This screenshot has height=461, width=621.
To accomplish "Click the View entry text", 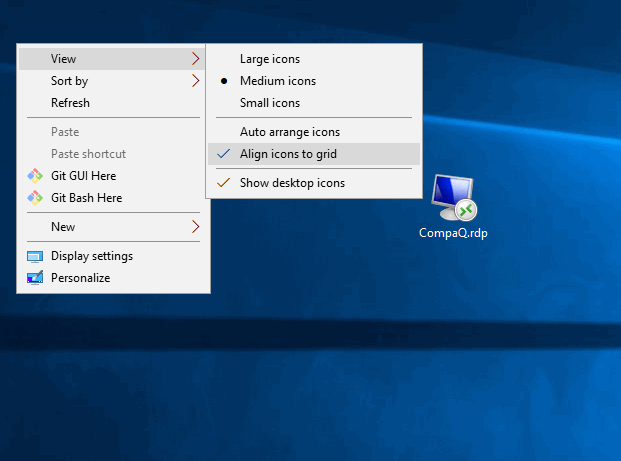I will 63,59.
